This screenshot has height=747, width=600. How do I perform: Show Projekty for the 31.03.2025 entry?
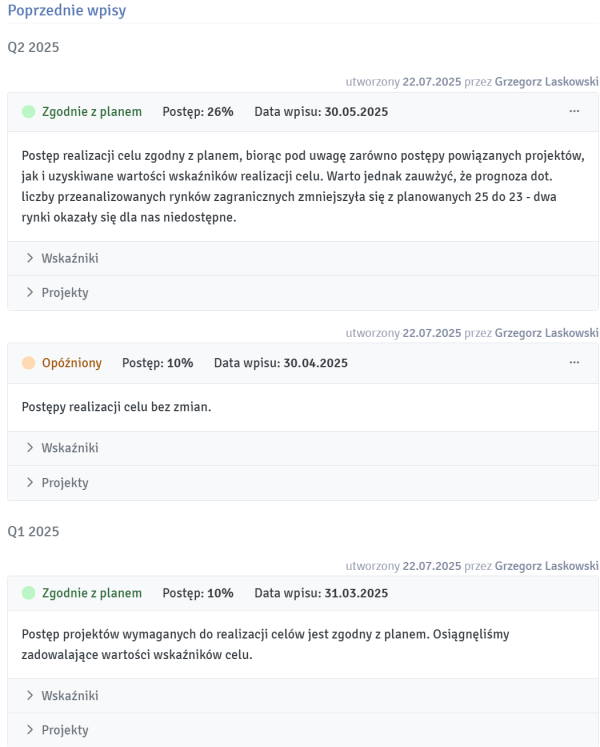(58, 730)
